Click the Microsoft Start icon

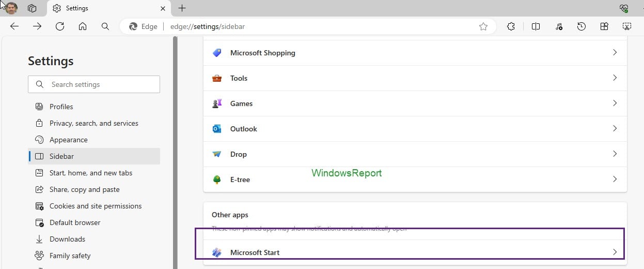pos(217,252)
